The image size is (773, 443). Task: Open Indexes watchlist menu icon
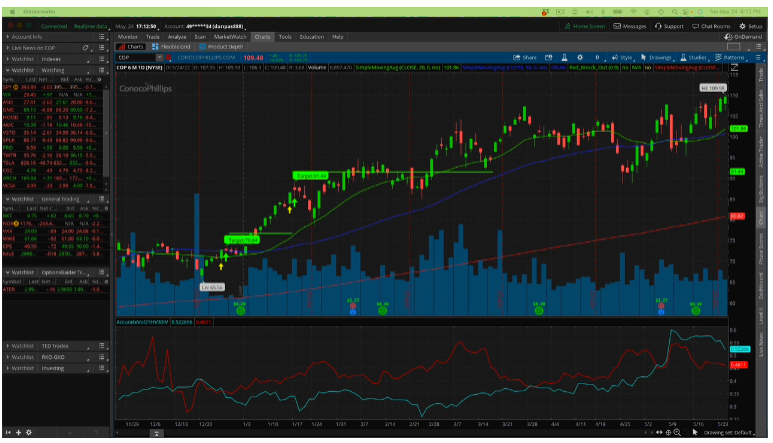pos(102,59)
